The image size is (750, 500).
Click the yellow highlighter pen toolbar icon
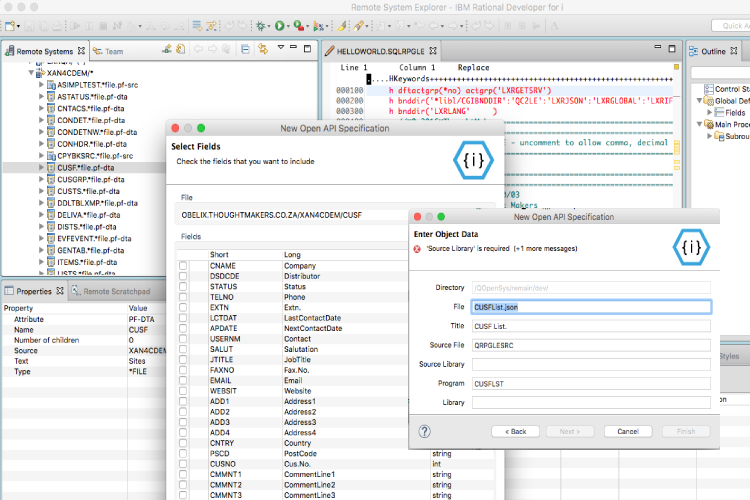[342, 26]
